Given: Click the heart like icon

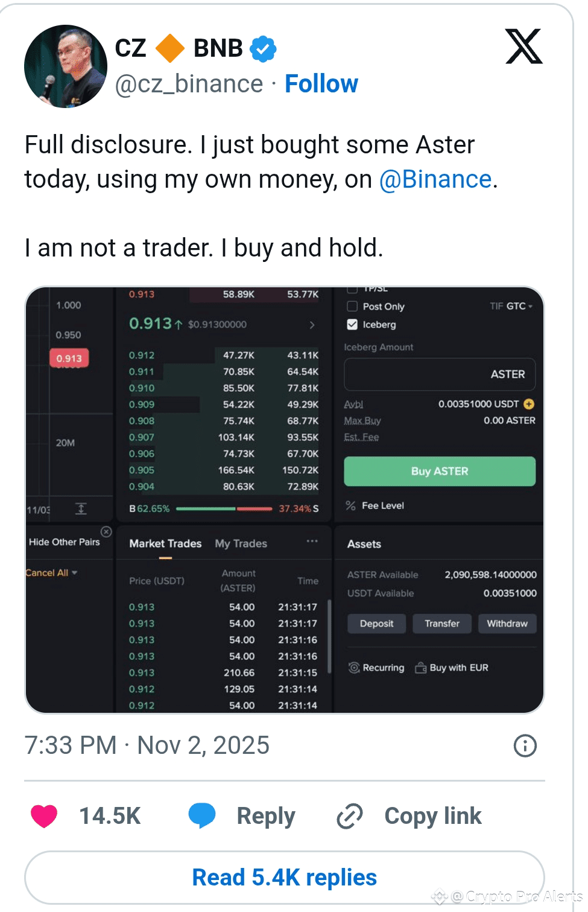Looking at the screenshot, I should point(44,816).
